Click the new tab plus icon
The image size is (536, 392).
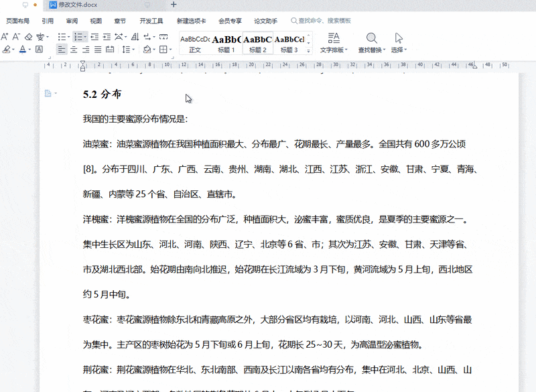174,5
